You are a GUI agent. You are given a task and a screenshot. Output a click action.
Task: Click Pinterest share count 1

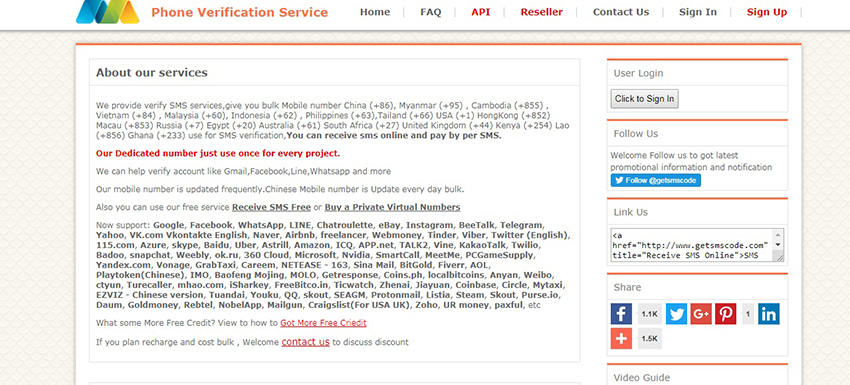click(x=748, y=314)
